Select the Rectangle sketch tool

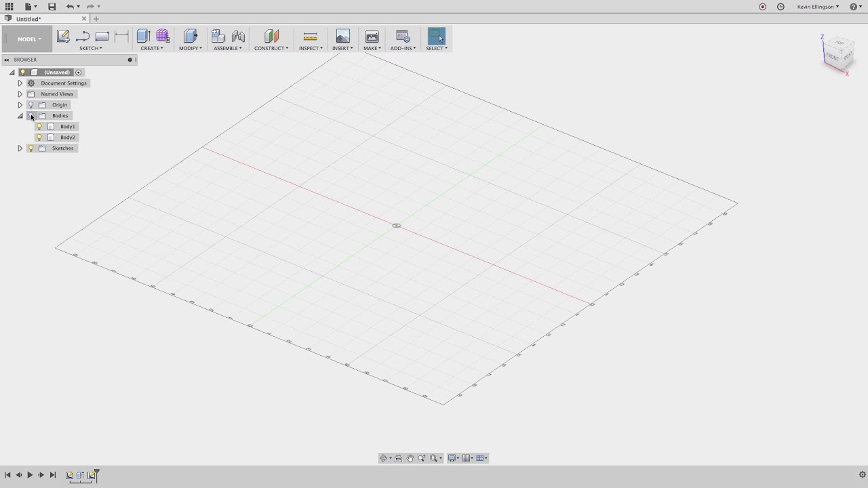102,37
